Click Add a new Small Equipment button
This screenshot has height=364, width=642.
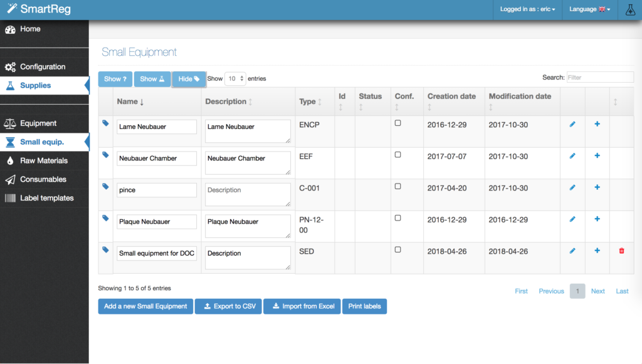click(x=145, y=306)
